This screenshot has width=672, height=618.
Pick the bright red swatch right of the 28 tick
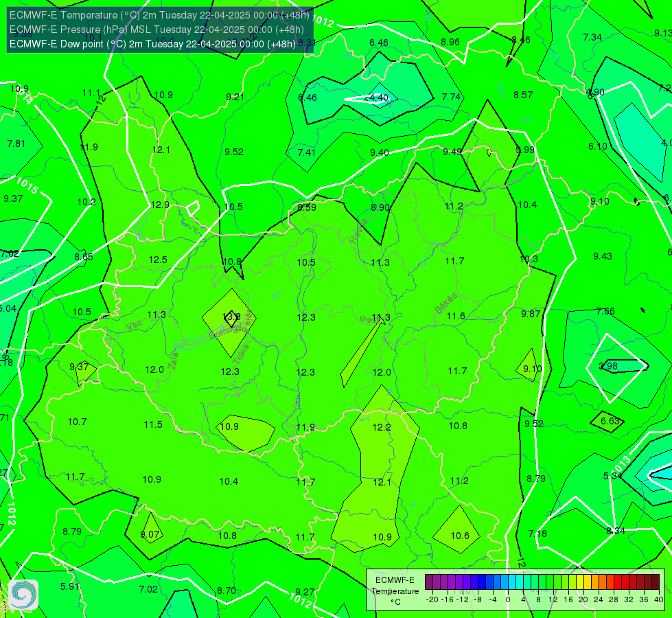pos(618,582)
